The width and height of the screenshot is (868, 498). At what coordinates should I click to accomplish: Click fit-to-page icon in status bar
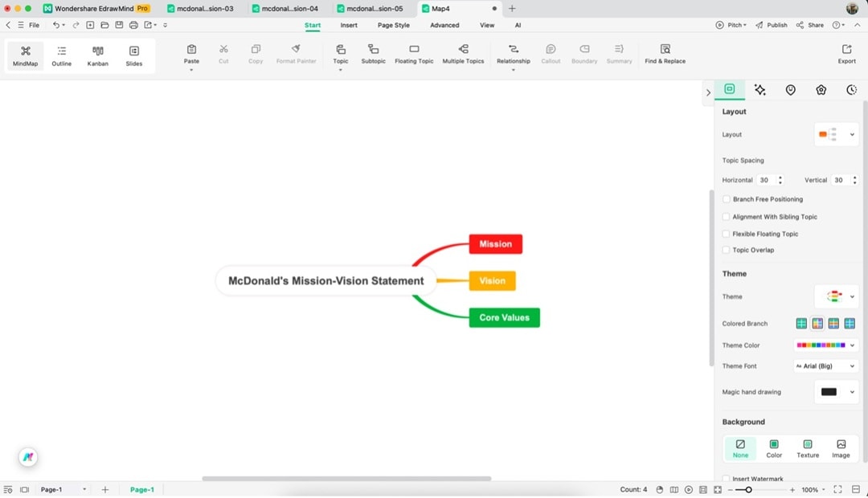coord(718,490)
